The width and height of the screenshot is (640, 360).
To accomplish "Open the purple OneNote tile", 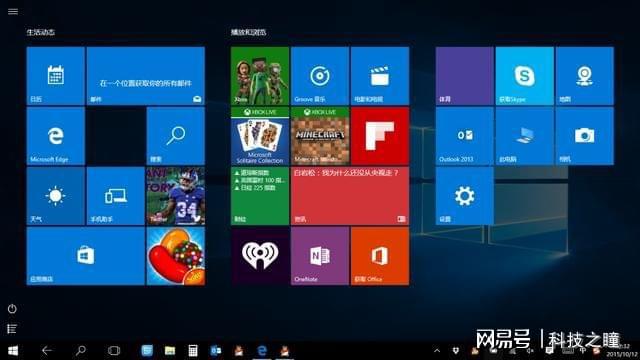I will 320,256.
